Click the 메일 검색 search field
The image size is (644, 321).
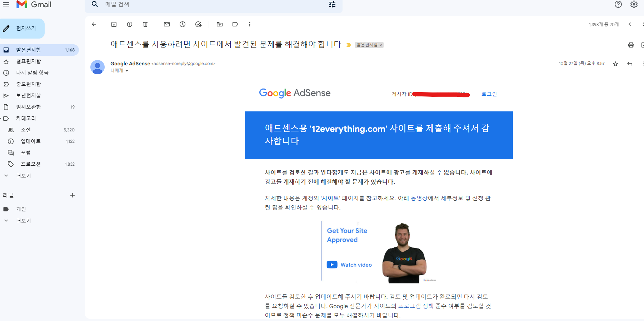[x=214, y=5]
